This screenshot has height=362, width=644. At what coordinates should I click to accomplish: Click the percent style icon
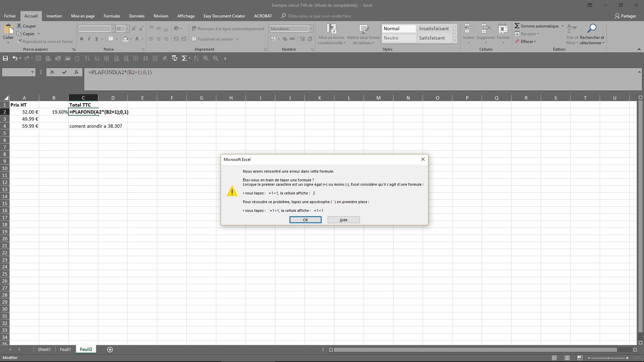coord(285,39)
